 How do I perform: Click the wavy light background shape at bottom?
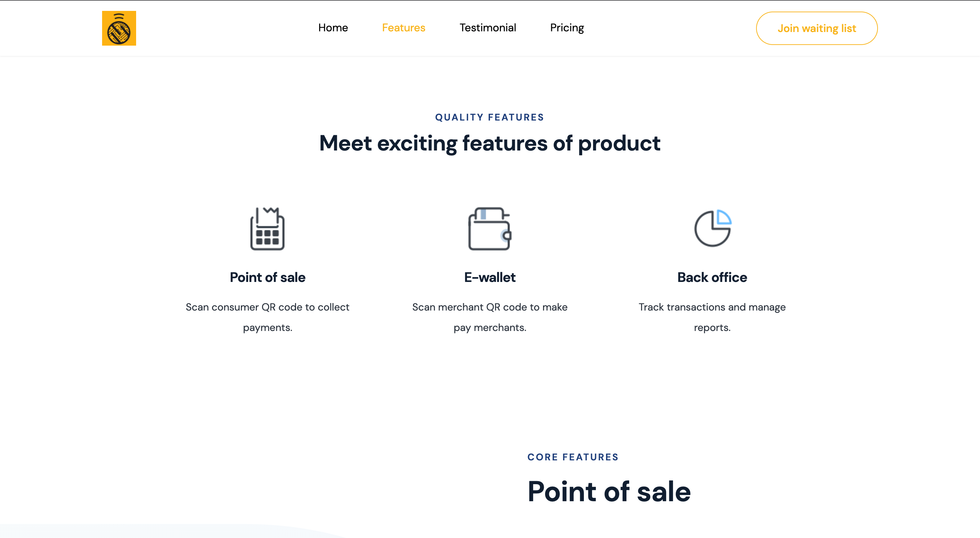(x=171, y=531)
